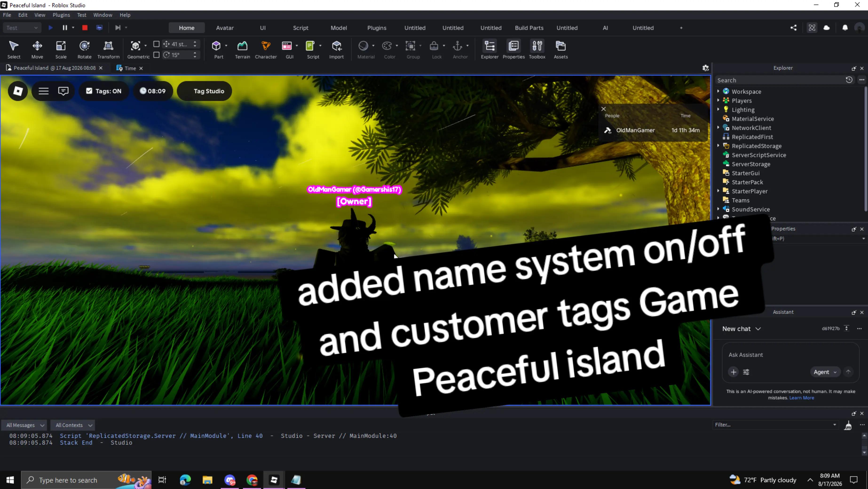Expand the Players tree node

coord(718,100)
